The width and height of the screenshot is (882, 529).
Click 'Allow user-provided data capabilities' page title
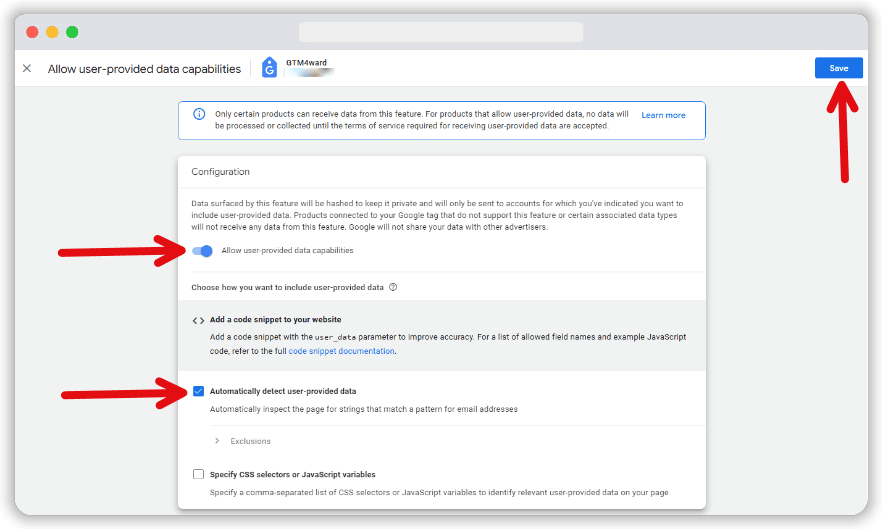tap(144, 69)
